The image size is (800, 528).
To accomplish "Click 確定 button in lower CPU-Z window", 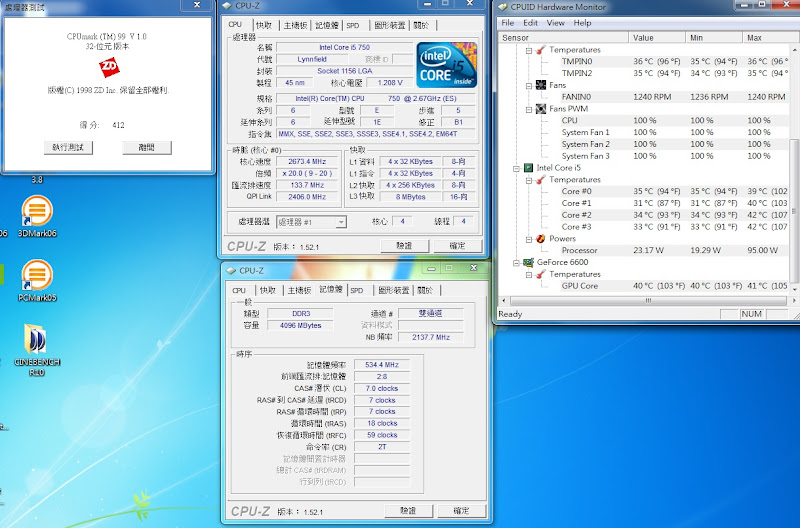I will (x=461, y=511).
